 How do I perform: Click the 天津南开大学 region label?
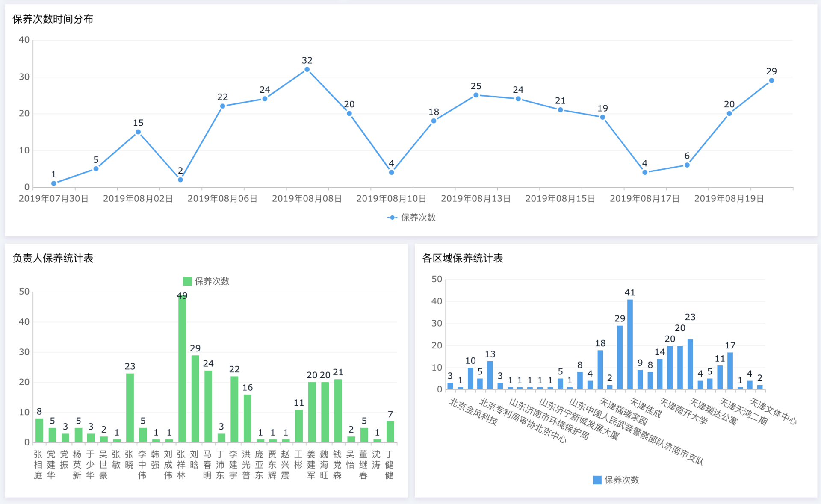point(683,411)
